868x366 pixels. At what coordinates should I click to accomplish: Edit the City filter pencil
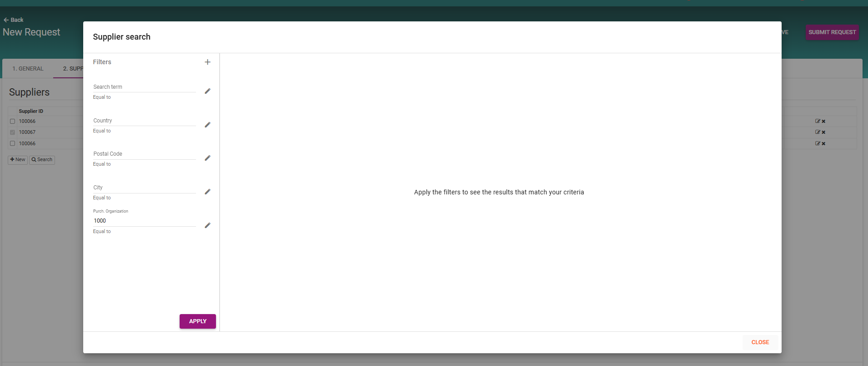(x=207, y=192)
